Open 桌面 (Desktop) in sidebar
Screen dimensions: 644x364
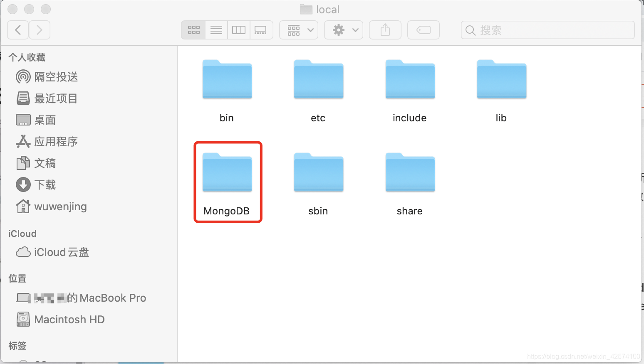(x=36, y=120)
